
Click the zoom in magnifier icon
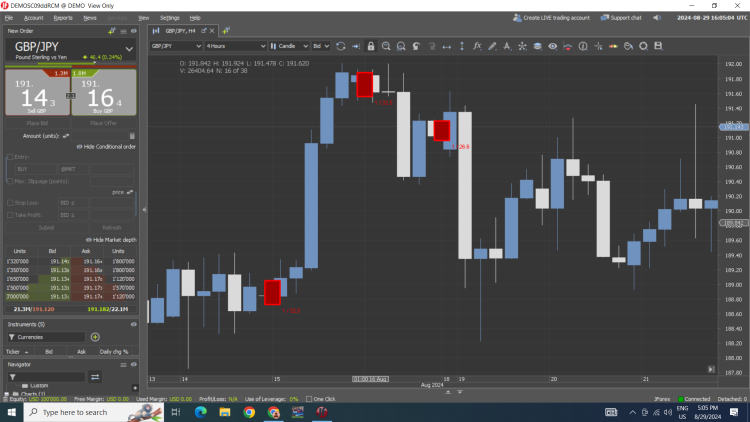pos(386,46)
